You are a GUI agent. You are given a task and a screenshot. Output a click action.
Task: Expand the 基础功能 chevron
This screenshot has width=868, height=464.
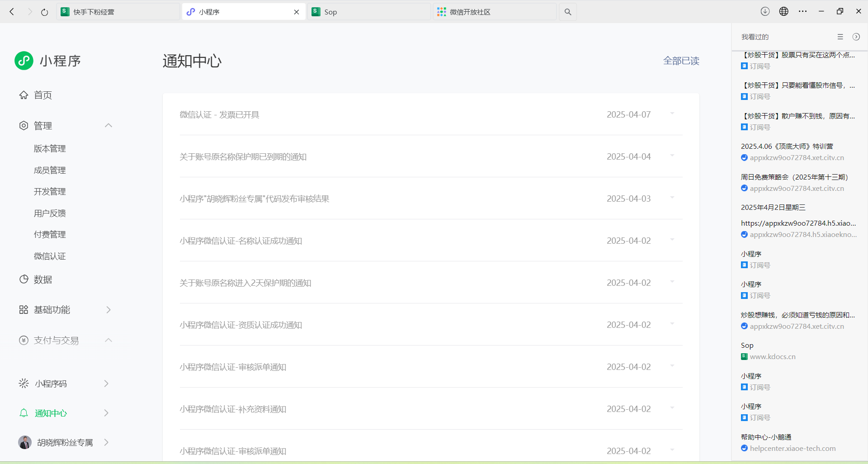click(x=108, y=310)
